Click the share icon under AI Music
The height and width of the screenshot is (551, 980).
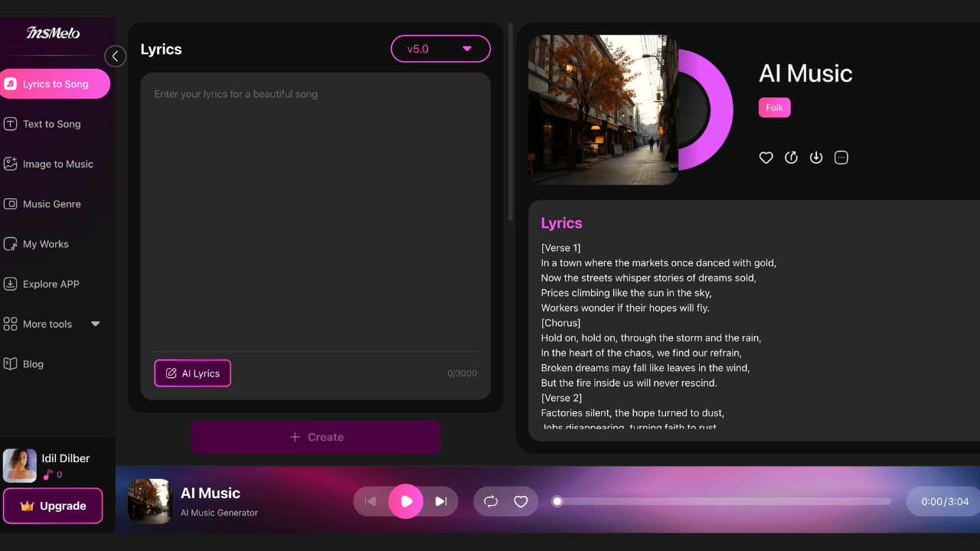(x=791, y=157)
